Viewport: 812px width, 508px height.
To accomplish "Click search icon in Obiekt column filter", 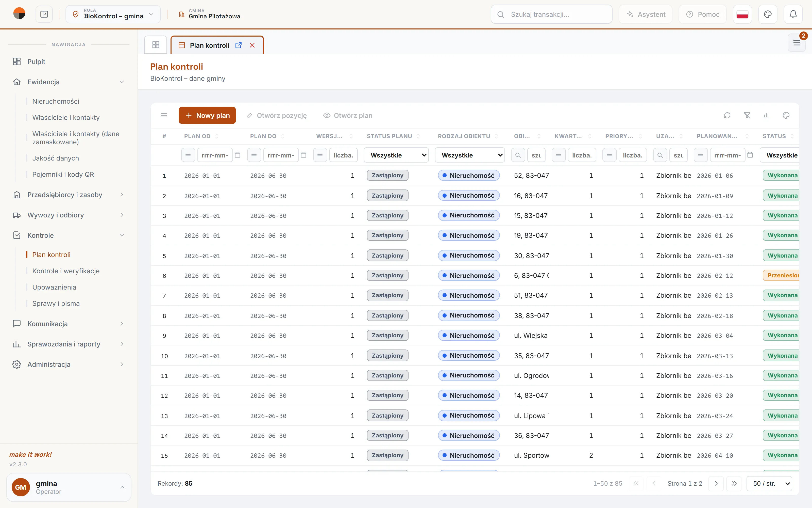I will [518, 155].
